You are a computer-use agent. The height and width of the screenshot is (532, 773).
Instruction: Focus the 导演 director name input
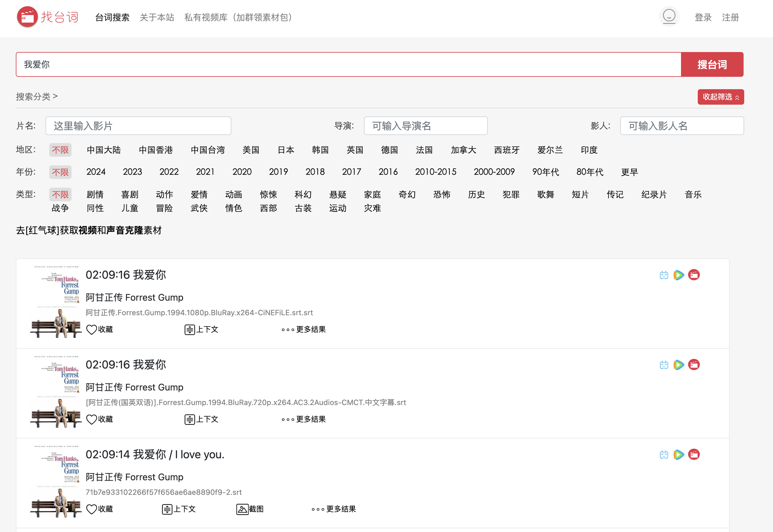(426, 126)
